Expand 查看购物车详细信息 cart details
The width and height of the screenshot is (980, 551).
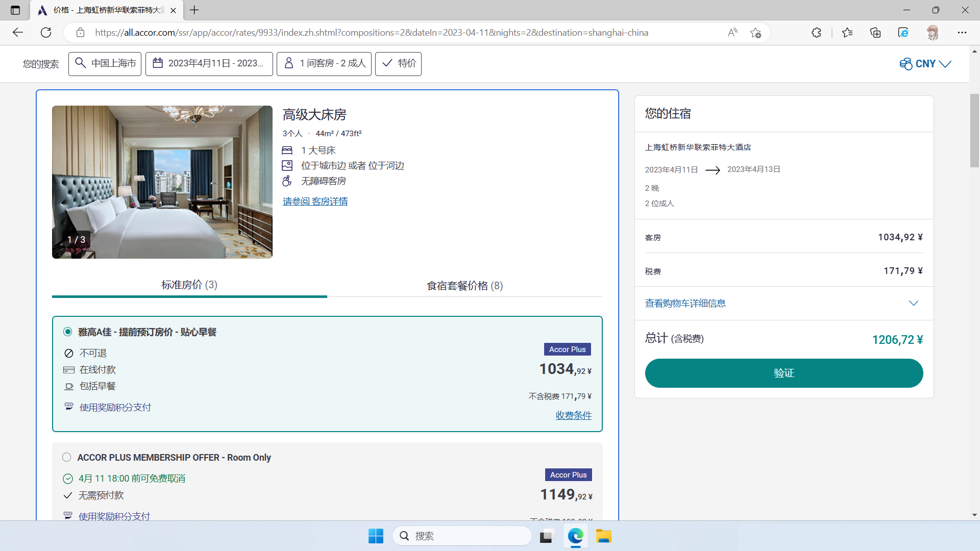[x=784, y=304]
